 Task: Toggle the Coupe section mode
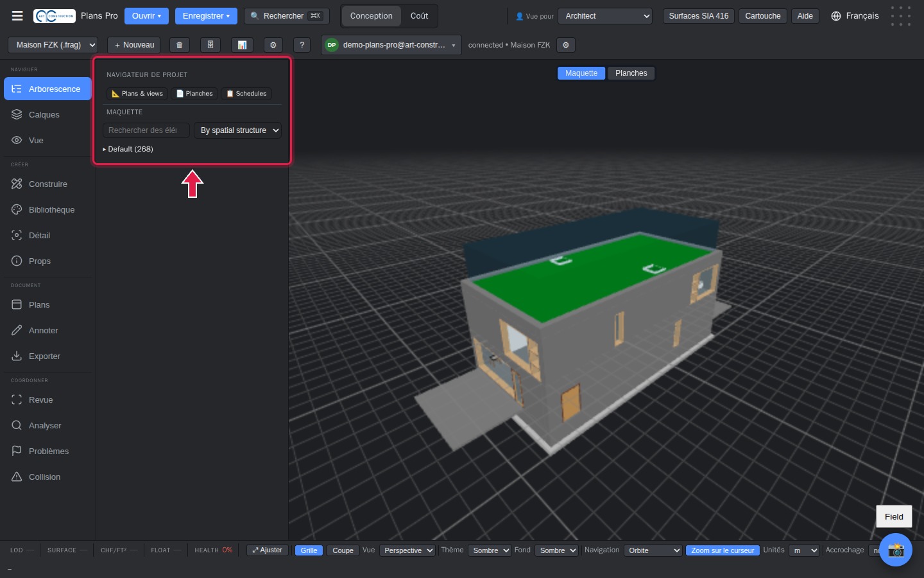(x=343, y=550)
